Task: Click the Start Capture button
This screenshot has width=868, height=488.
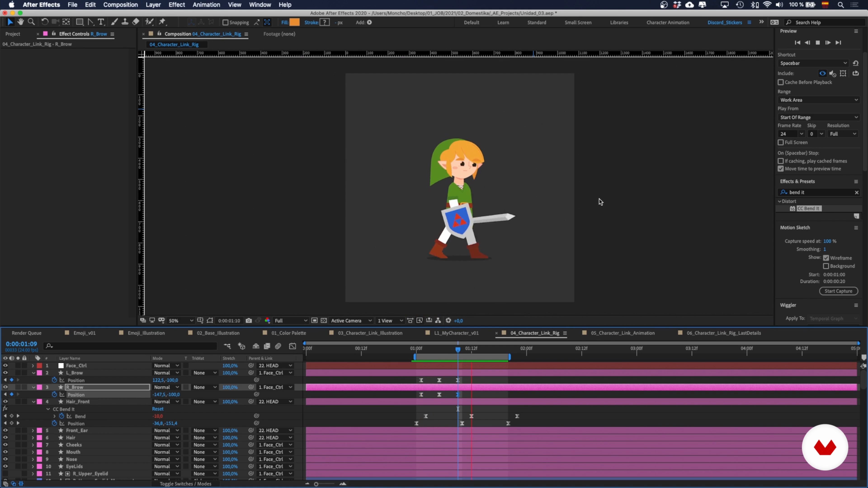Action: [x=838, y=291]
